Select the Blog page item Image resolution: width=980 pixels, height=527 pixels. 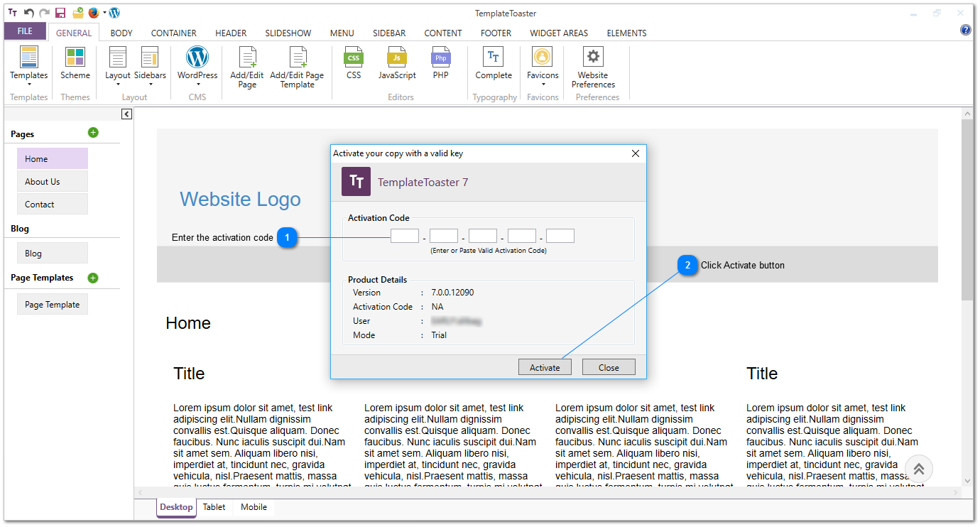click(53, 253)
